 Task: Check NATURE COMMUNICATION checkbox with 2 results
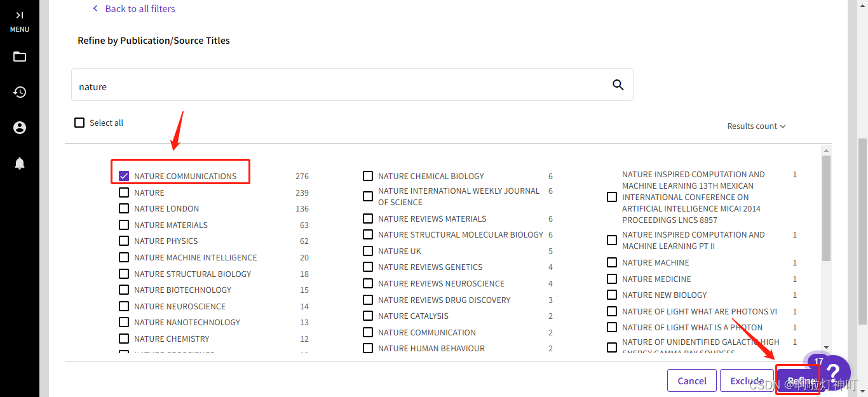coord(368,332)
